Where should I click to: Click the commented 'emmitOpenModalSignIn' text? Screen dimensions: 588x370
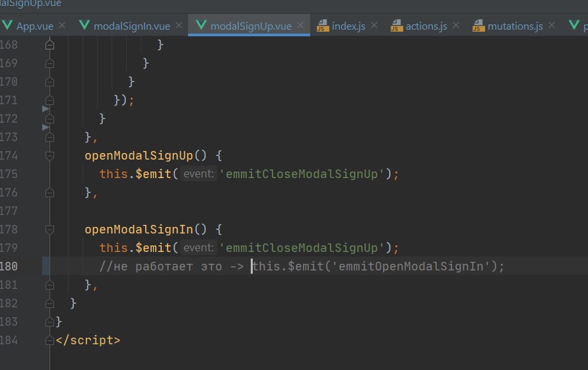(x=411, y=266)
